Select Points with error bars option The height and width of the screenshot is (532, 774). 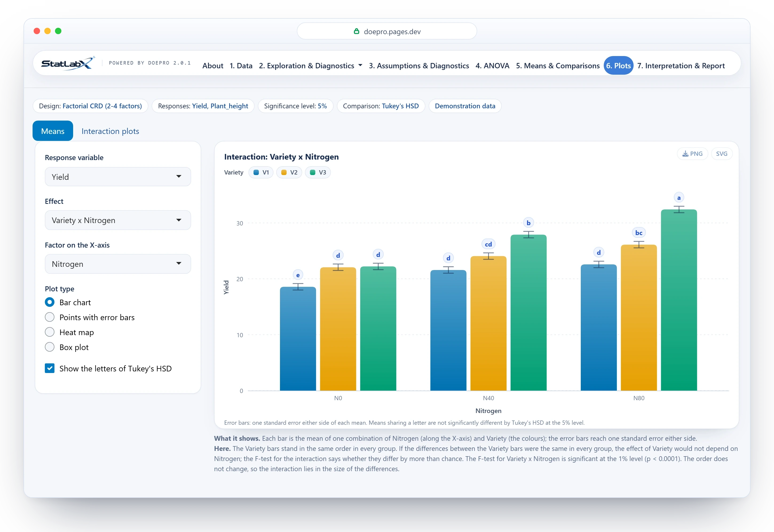point(50,317)
